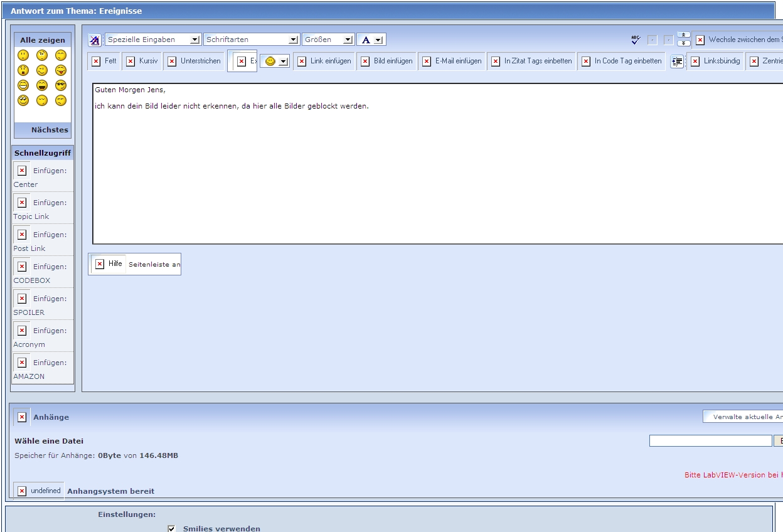This screenshot has width=783, height=532.
Task: Enlarge the editor with down-arrow button
Action: pos(684,43)
